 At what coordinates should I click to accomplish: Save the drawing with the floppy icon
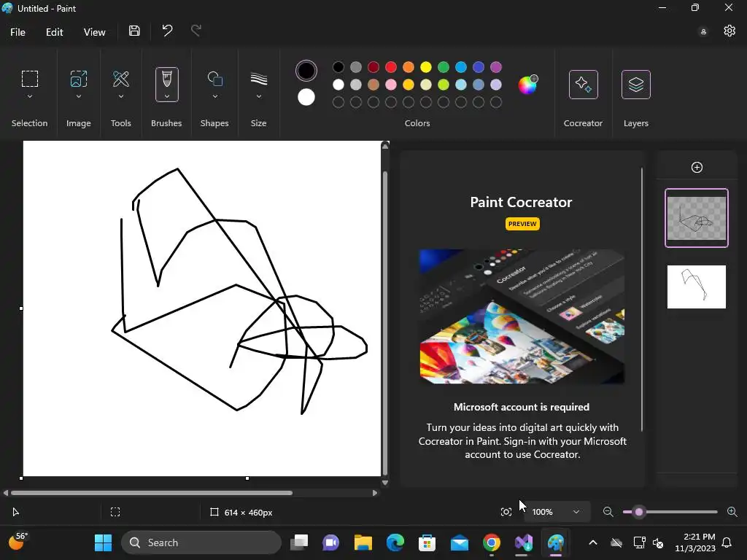134,31
